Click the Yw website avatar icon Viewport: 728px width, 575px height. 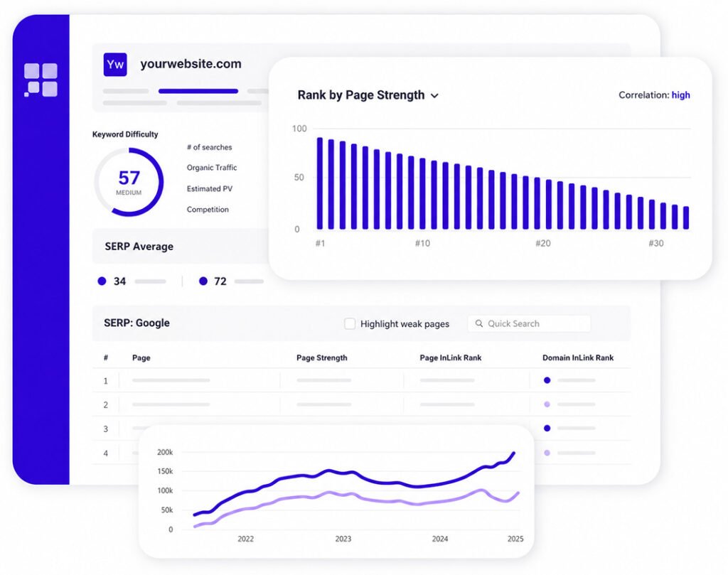115,64
